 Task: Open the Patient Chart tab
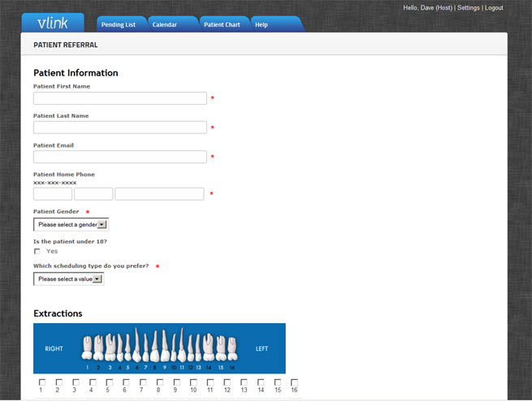click(x=222, y=24)
